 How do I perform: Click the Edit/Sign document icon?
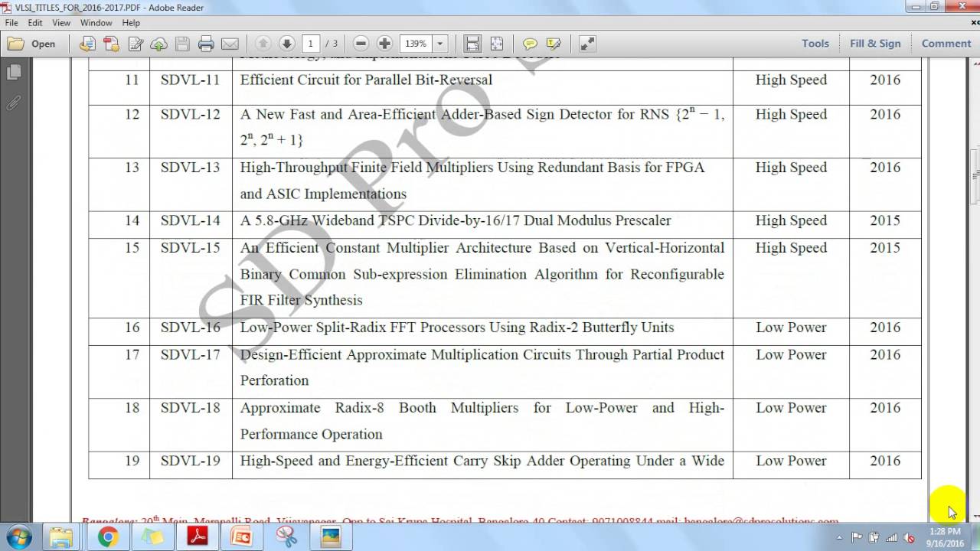[136, 44]
